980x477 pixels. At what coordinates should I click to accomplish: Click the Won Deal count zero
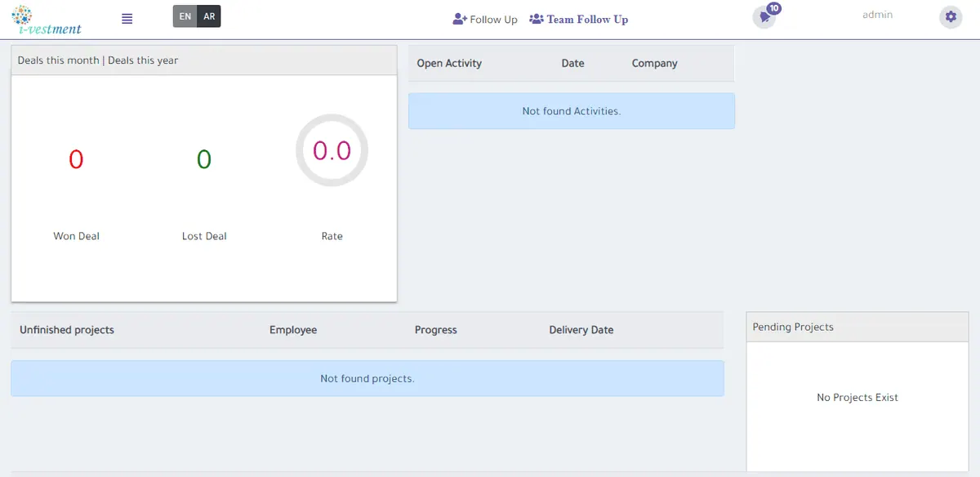point(76,159)
